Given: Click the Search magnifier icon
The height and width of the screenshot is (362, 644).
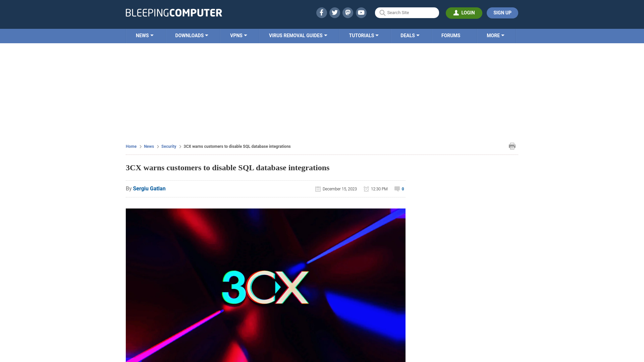Looking at the screenshot, I should pos(382,13).
